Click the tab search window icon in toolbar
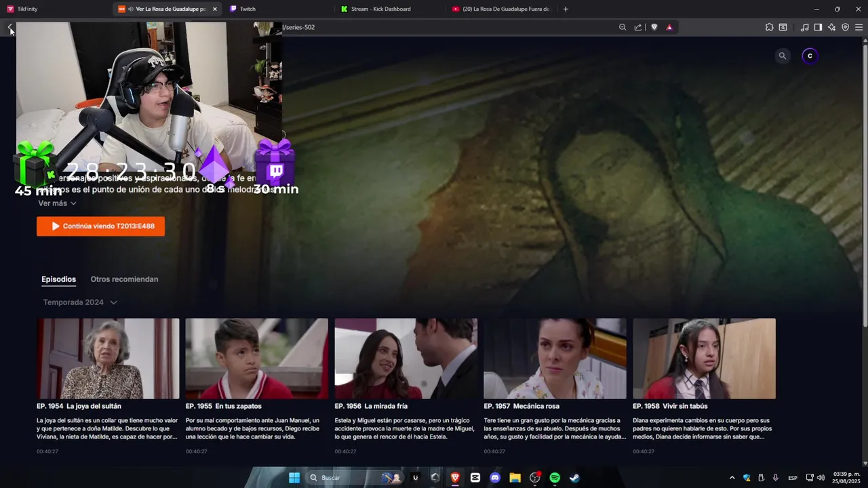This screenshot has width=868, height=488. tap(783, 27)
